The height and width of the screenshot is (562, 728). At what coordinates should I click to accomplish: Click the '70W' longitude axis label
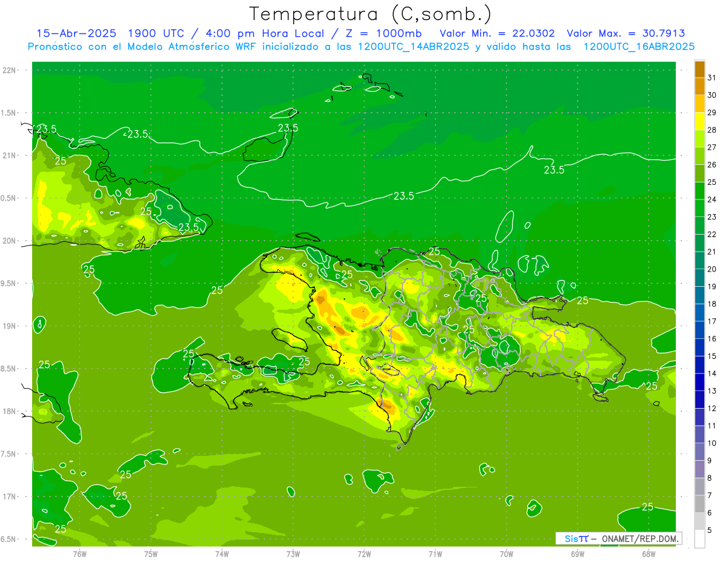click(506, 554)
